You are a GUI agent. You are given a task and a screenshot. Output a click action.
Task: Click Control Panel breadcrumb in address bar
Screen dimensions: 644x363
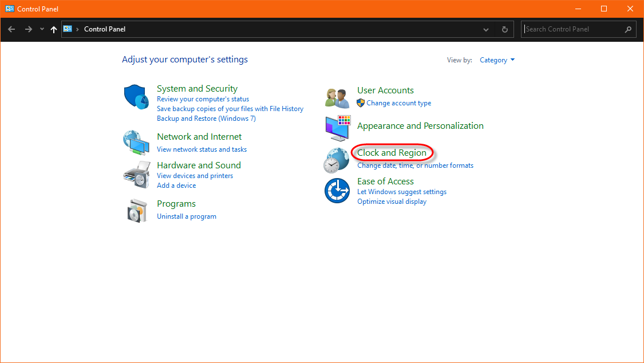click(105, 29)
